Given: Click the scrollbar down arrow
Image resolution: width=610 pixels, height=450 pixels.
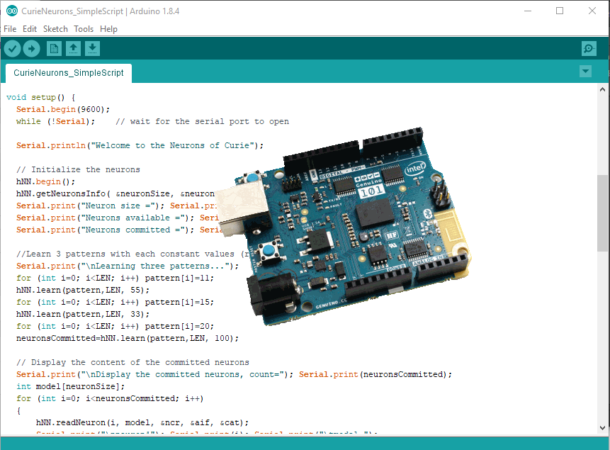Looking at the screenshot, I should 602,428.
